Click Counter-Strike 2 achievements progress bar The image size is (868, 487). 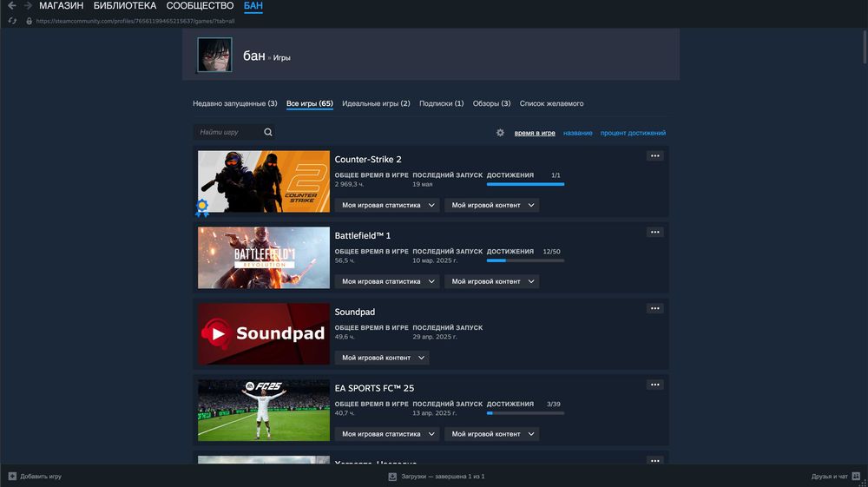point(525,184)
